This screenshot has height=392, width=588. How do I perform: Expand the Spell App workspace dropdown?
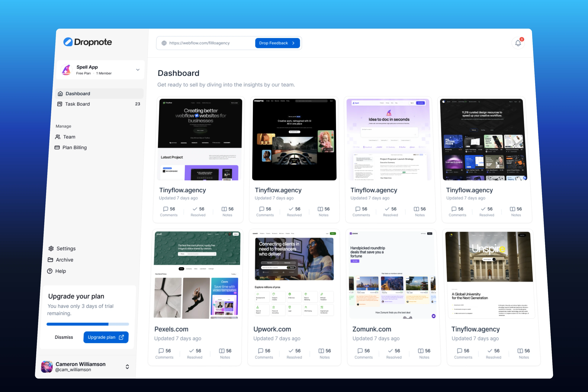[x=138, y=70]
